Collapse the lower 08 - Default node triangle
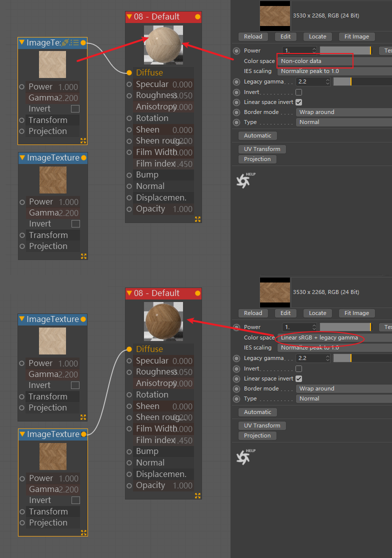The height and width of the screenshot is (558, 392). [x=129, y=293]
